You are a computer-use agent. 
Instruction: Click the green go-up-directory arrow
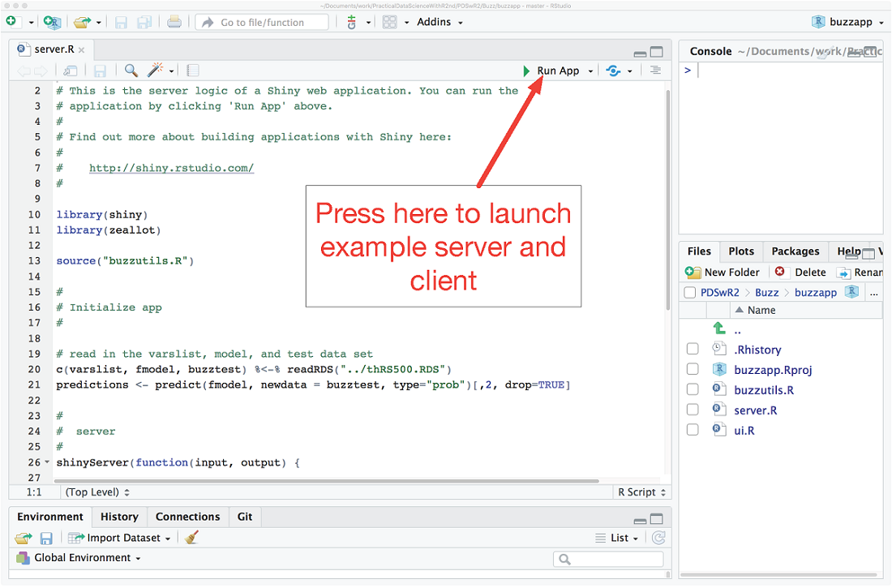[719, 328]
